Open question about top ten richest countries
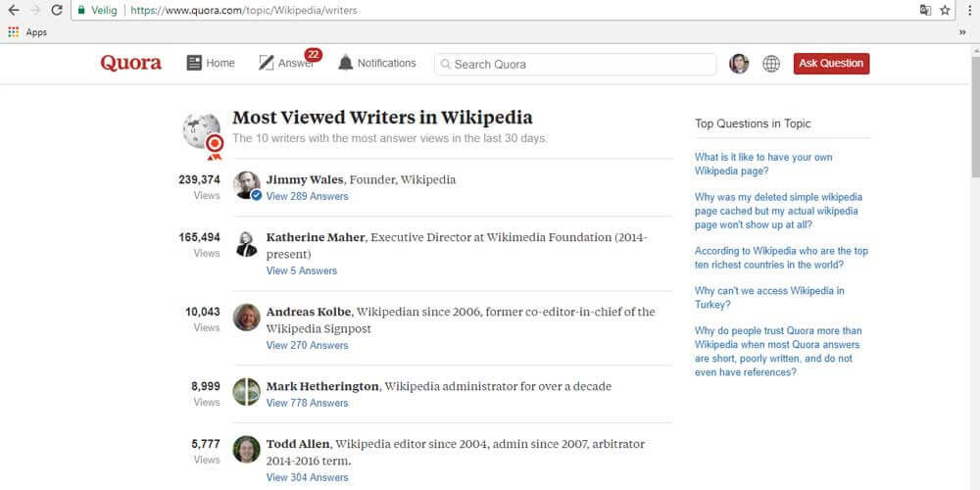Screen dimensions: 980x490 click(x=782, y=258)
